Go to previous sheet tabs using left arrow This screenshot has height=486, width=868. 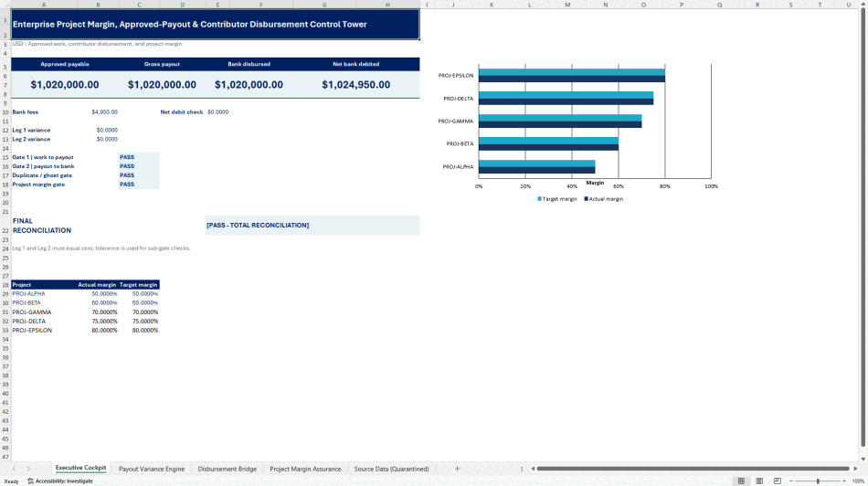point(14,469)
